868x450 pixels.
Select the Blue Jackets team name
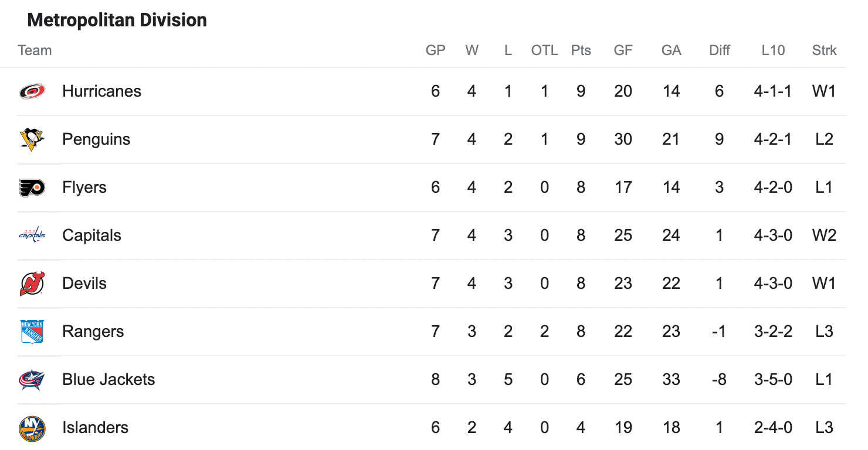pos(108,380)
